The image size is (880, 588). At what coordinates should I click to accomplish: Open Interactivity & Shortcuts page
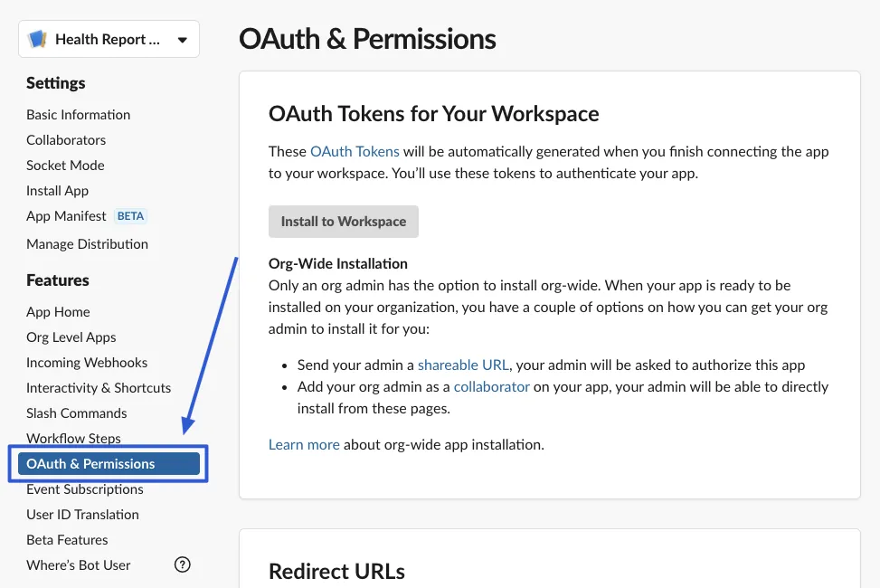tap(99, 388)
